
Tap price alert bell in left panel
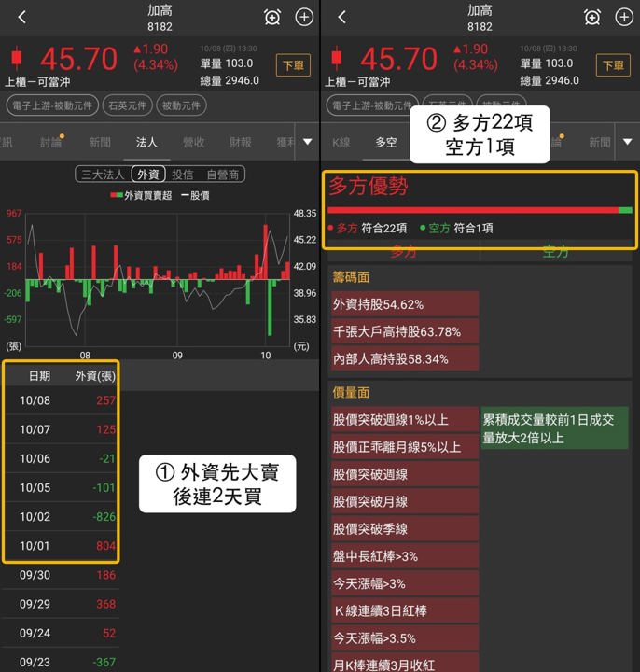[272, 18]
